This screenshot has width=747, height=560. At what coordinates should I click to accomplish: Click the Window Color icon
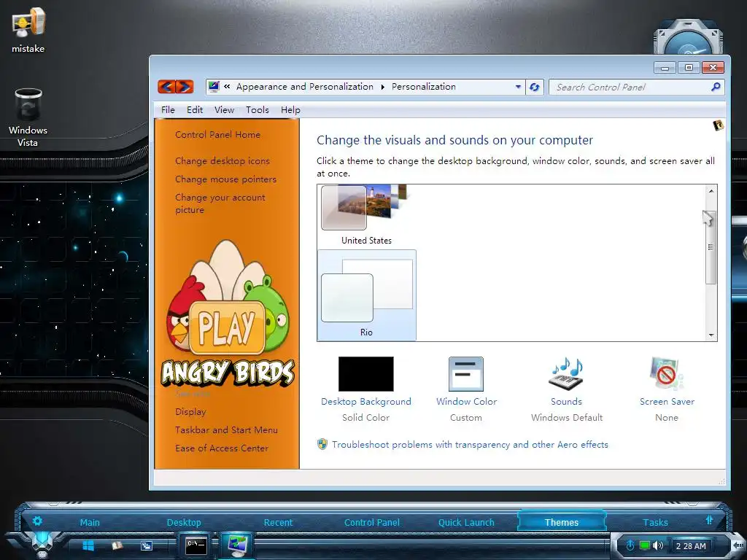[466, 374]
